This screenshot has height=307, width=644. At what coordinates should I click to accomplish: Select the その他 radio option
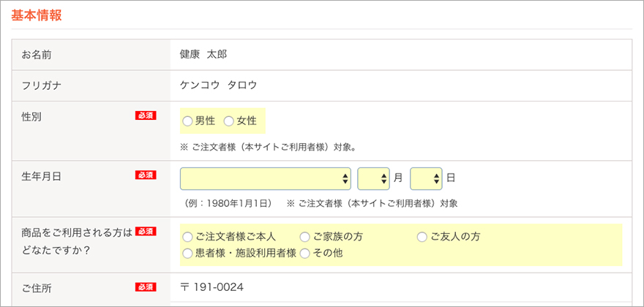click(x=305, y=253)
